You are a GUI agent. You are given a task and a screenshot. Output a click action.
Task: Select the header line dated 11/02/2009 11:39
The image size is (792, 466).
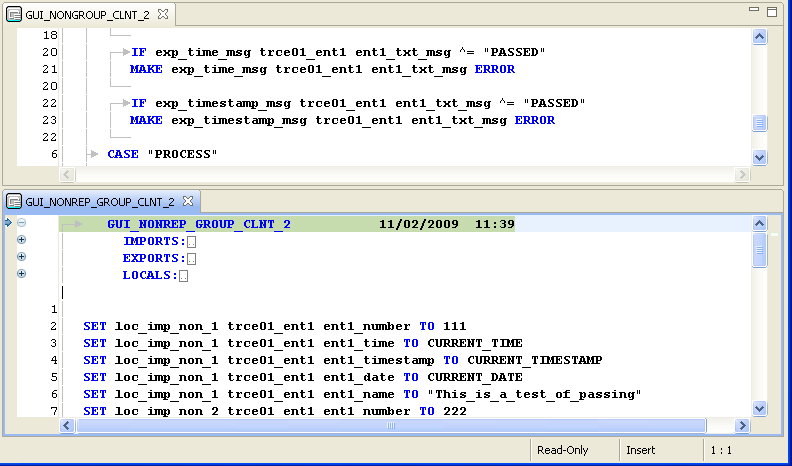287,224
